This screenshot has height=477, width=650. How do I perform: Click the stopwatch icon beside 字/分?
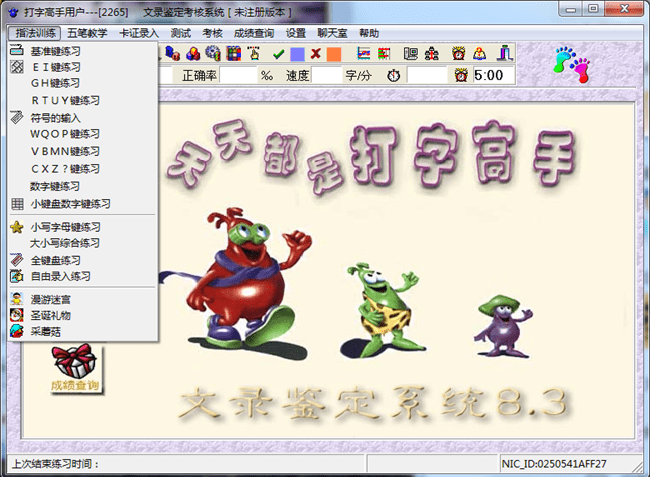click(x=393, y=76)
